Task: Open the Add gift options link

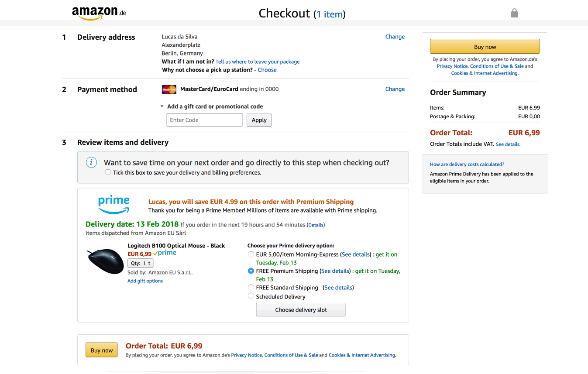Action: click(145, 281)
